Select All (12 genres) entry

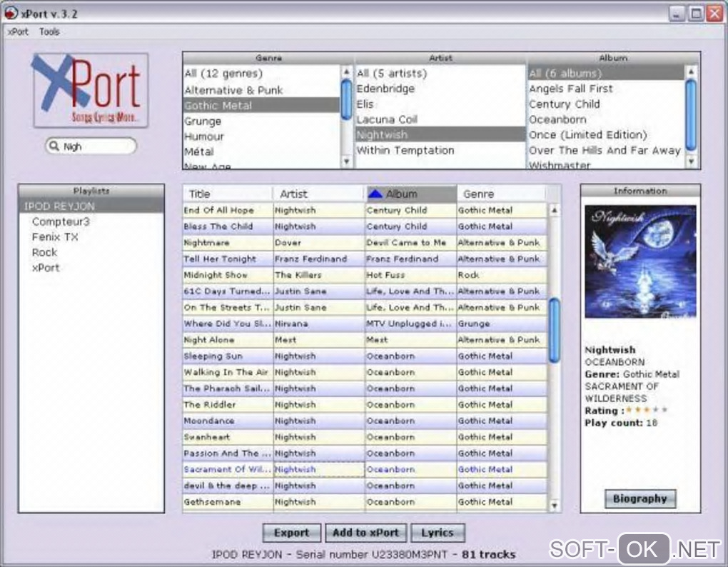(x=261, y=74)
